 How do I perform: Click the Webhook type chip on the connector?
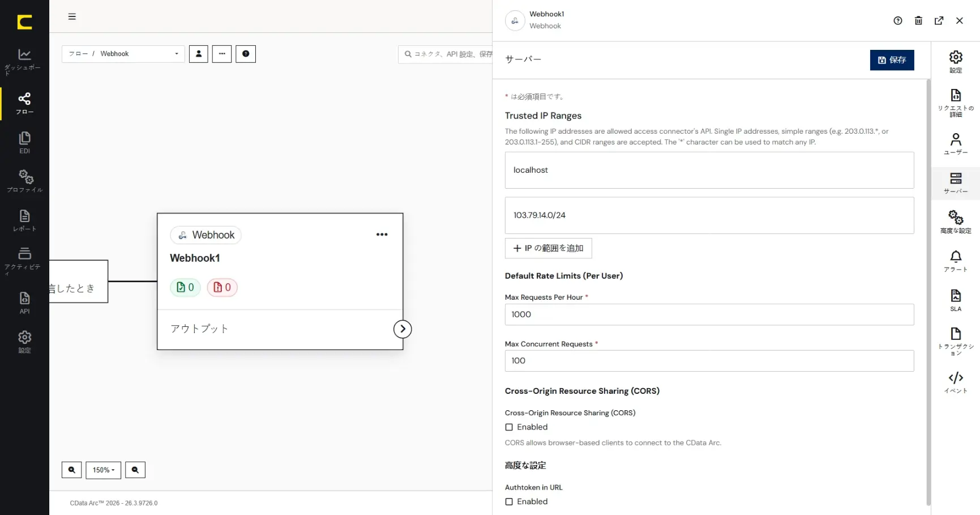[x=206, y=235]
